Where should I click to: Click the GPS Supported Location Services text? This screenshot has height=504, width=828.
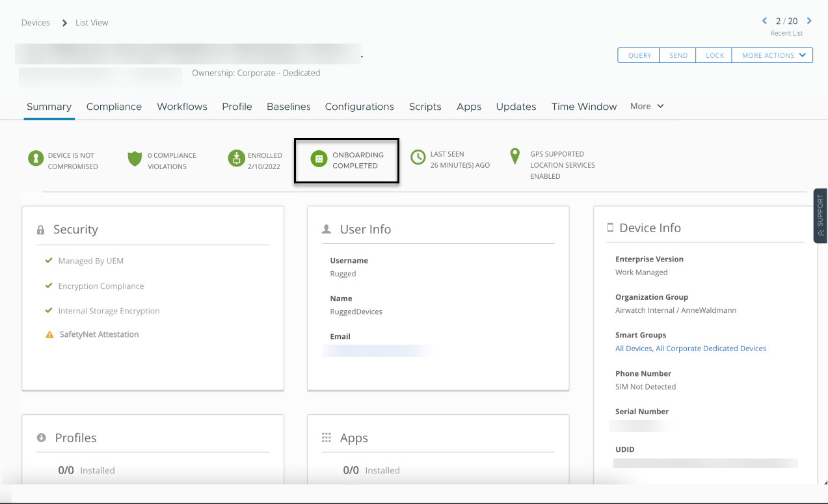click(563, 165)
